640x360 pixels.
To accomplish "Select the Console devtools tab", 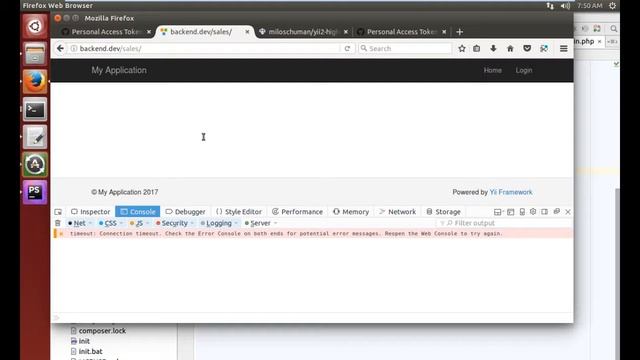I will tap(138, 211).
